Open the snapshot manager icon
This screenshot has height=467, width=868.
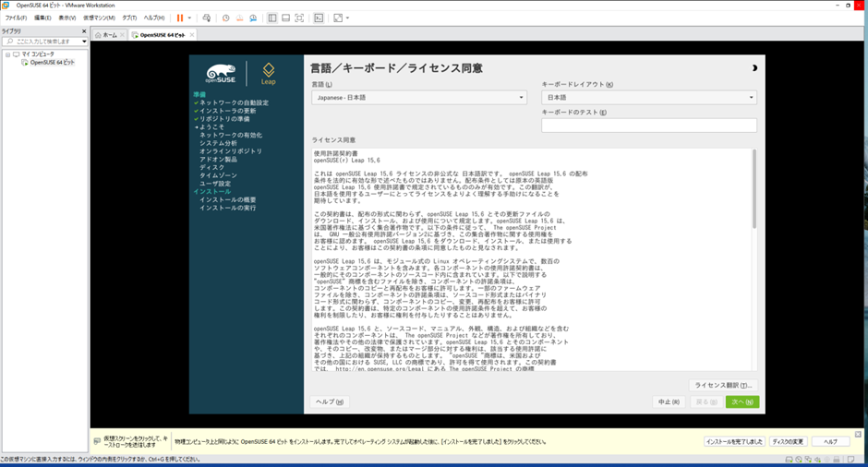coord(253,18)
